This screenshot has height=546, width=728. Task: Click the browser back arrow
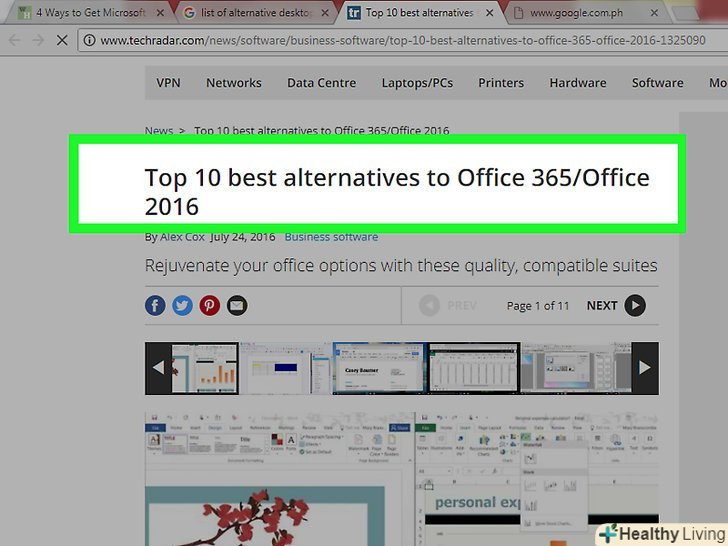pos(14,40)
